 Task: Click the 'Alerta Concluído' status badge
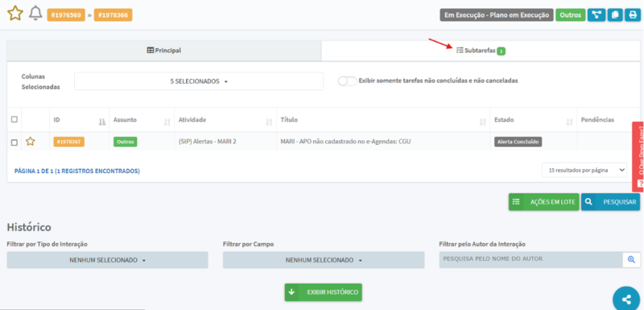(518, 142)
